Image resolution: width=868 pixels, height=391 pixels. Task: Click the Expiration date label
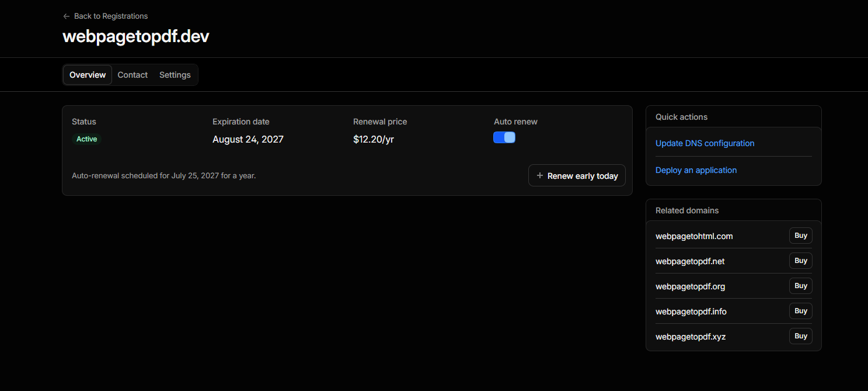tap(241, 122)
